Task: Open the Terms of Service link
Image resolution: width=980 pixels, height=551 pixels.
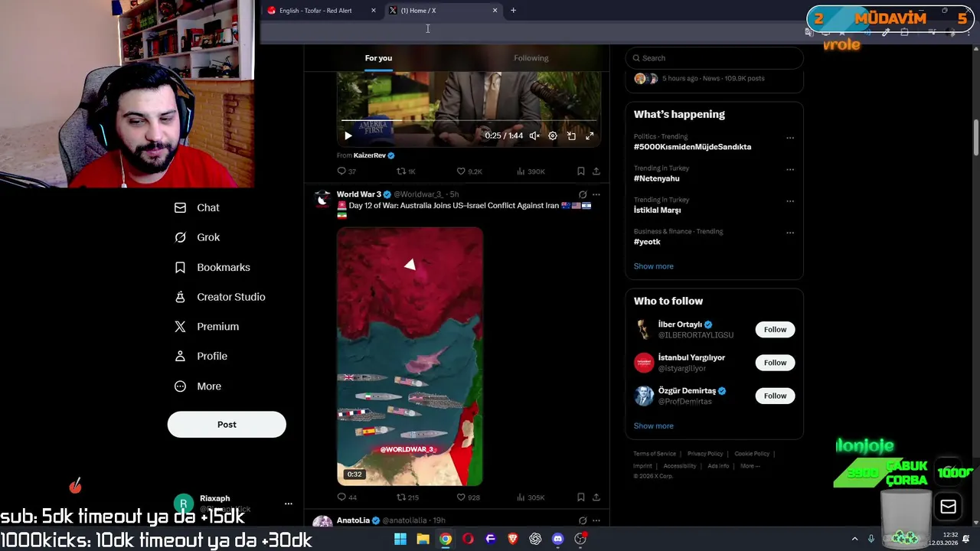Action: tap(655, 454)
